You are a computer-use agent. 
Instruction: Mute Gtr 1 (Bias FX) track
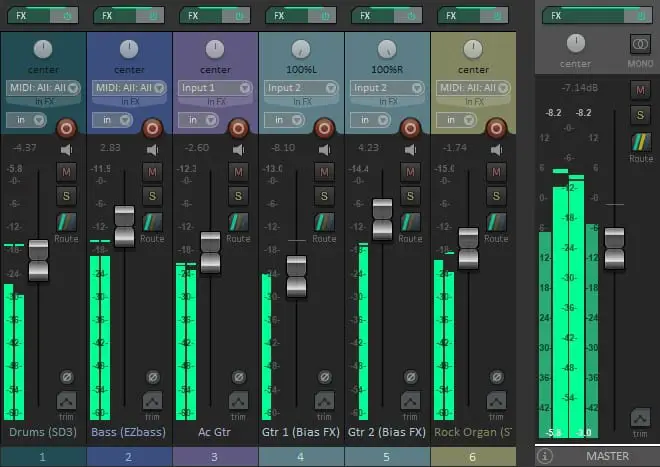324,172
